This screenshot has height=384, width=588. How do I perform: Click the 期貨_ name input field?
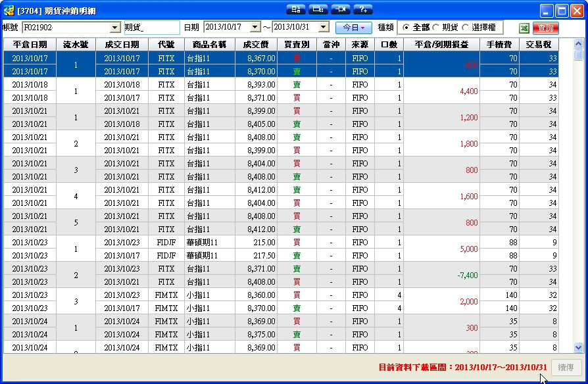(152, 28)
